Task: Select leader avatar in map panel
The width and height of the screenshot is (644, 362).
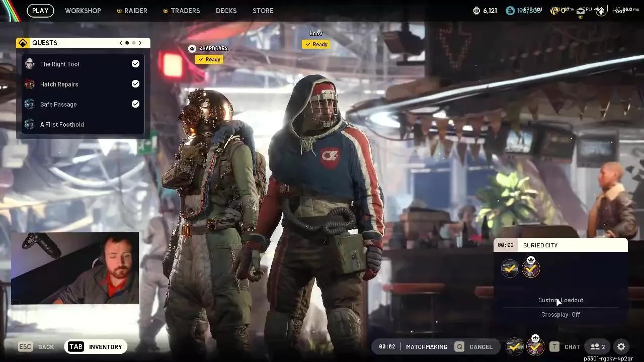Action: tap(531, 267)
